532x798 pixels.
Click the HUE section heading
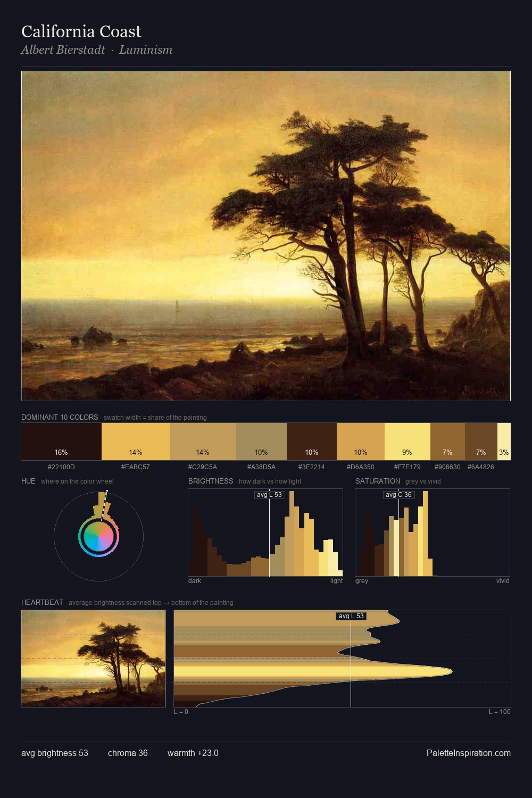[28, 481]
